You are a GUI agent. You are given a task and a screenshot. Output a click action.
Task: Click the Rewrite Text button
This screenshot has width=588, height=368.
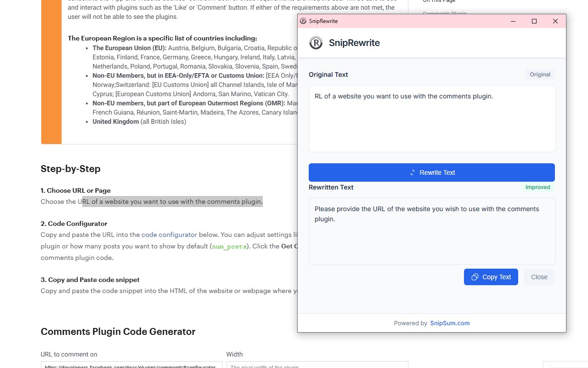(432, 172)
